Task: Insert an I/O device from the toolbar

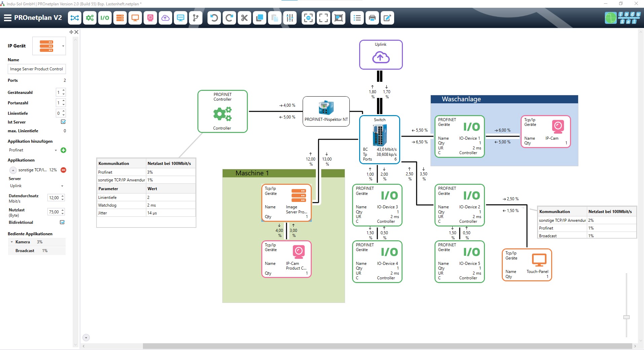Action: coord(105,18)
